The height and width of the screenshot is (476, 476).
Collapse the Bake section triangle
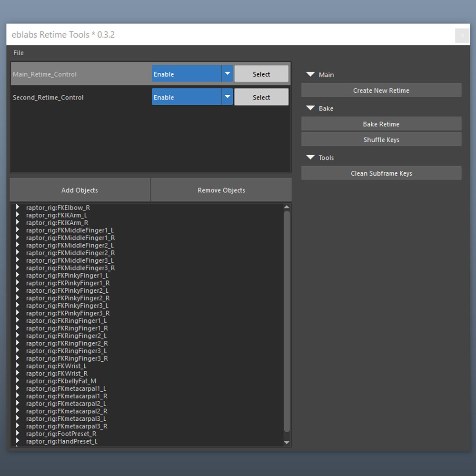tap(310, 108)
